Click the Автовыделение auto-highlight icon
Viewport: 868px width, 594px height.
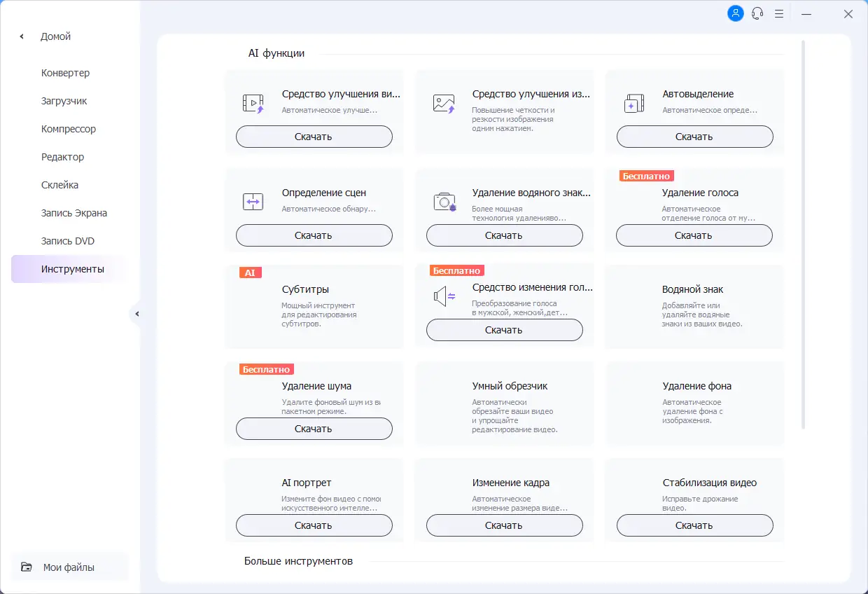click(x=633, y=104)
